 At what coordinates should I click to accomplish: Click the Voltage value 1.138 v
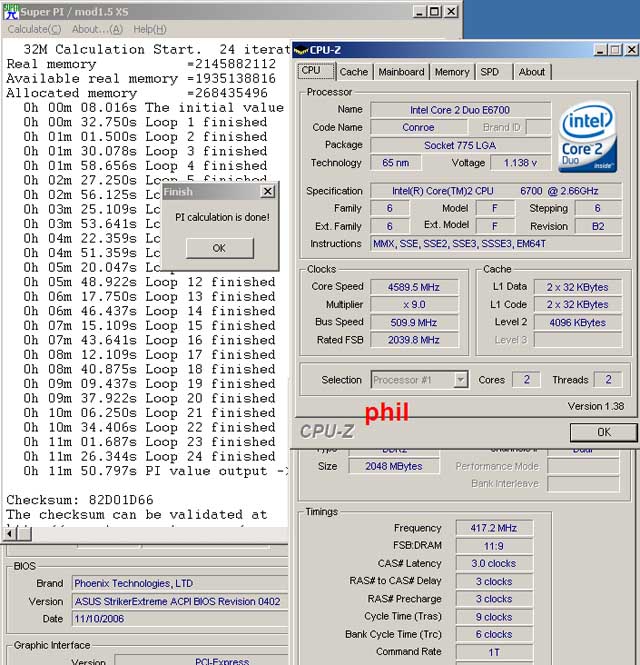[x=520, y=163]
